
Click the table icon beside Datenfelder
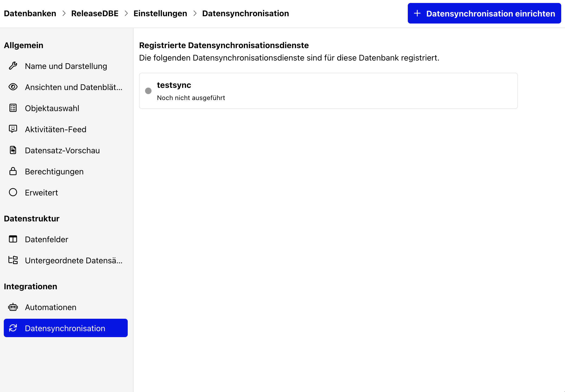click(x=13, y=239)
